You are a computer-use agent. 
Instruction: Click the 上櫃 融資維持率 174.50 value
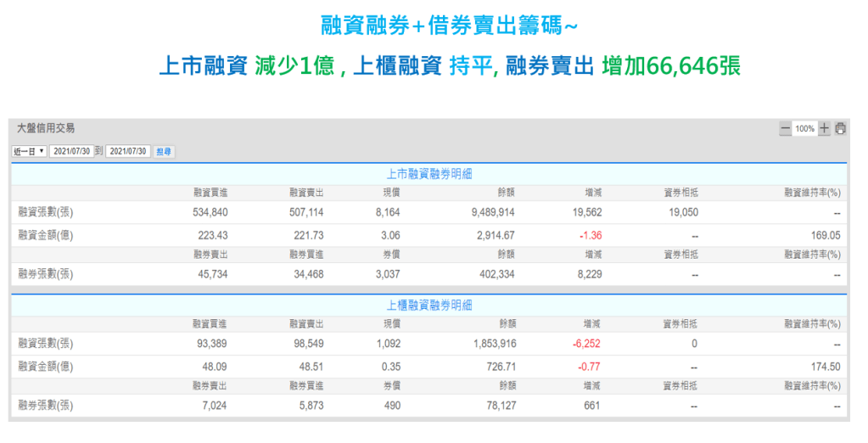click(x=825, y=367)
